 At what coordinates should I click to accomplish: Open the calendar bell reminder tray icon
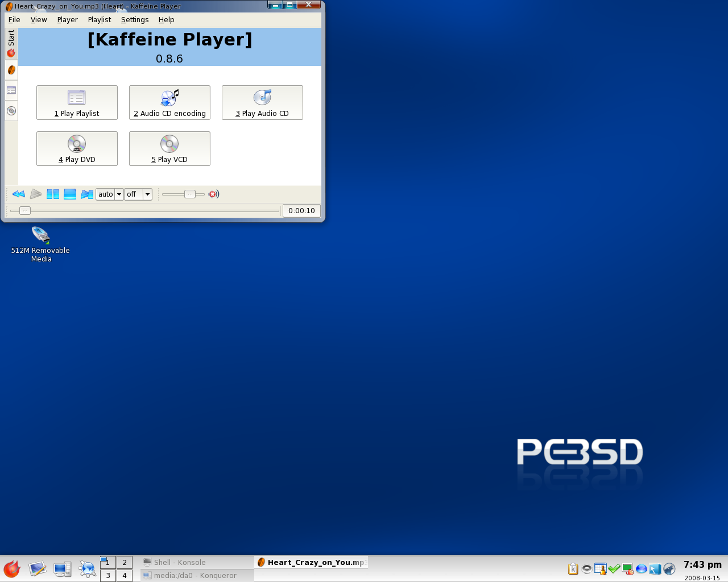tap(601, 569)
